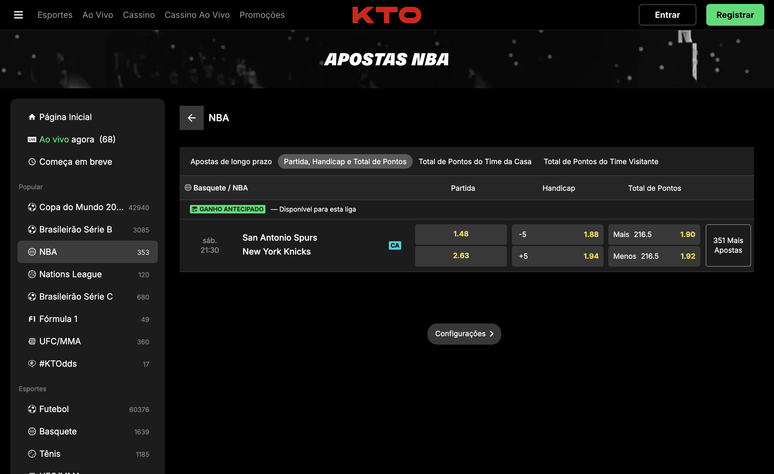Click the soccer ball icon for Futebol
The height and width of the screenshot is (474, 774).
point(32,409)
